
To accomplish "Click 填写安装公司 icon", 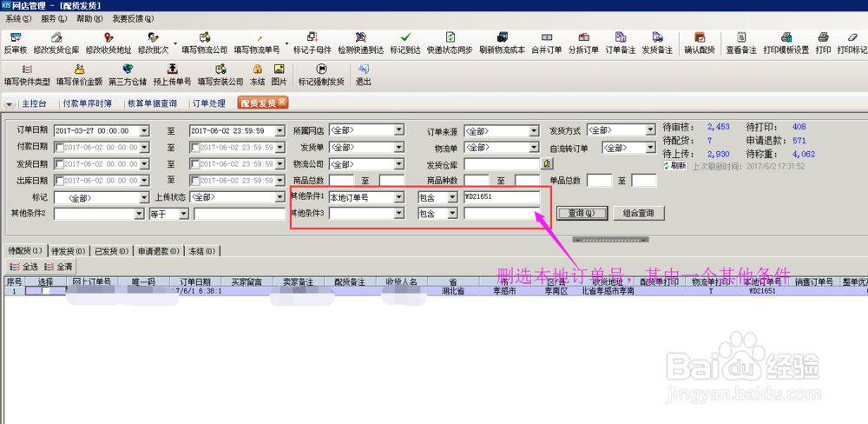I will pyautogui.click(x=220, y=70).
